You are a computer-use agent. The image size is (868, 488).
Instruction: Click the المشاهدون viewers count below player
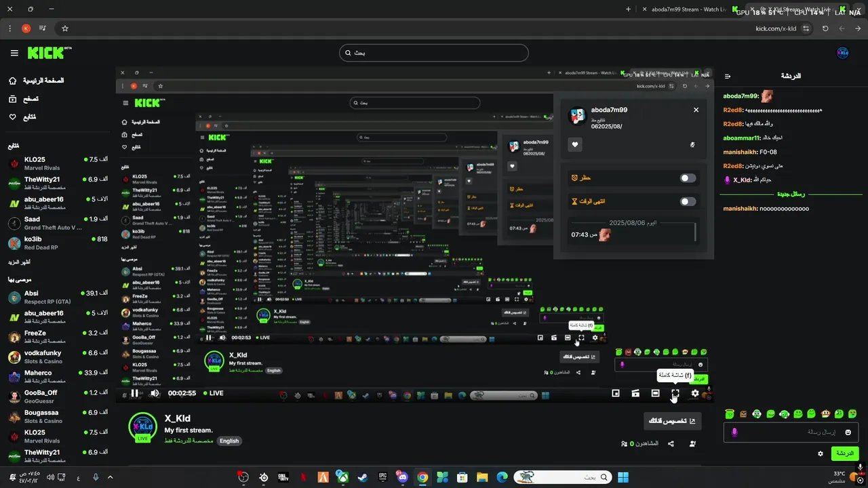click(640, 444)
